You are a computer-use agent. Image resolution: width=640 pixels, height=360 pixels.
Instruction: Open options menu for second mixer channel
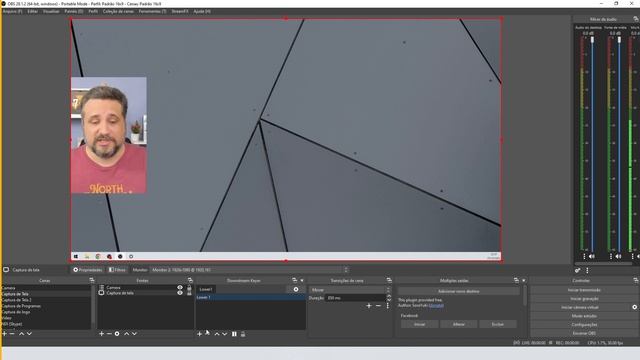coord(611,256)
